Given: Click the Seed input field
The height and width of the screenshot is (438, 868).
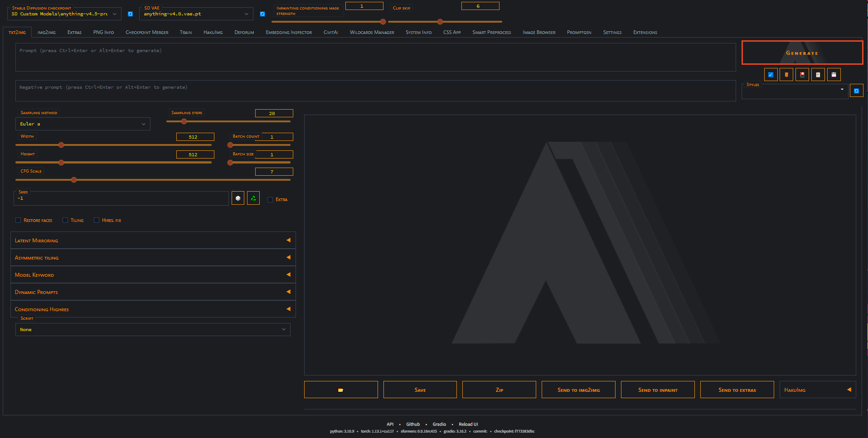Looking at the screenshot, I should (x=121, y=198).
